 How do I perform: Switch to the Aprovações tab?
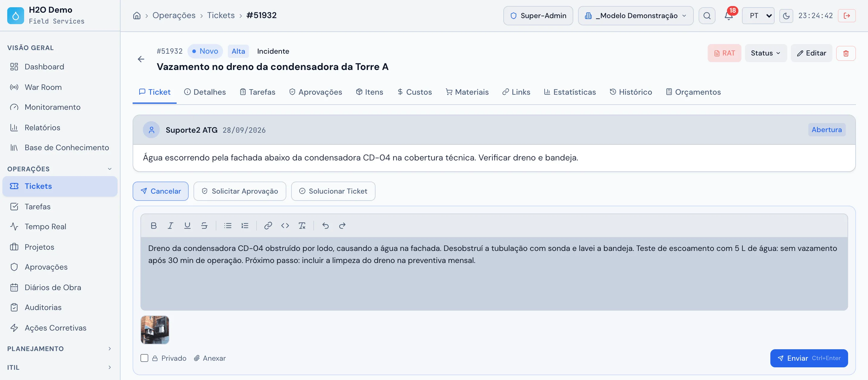click(x=315, y=92)
